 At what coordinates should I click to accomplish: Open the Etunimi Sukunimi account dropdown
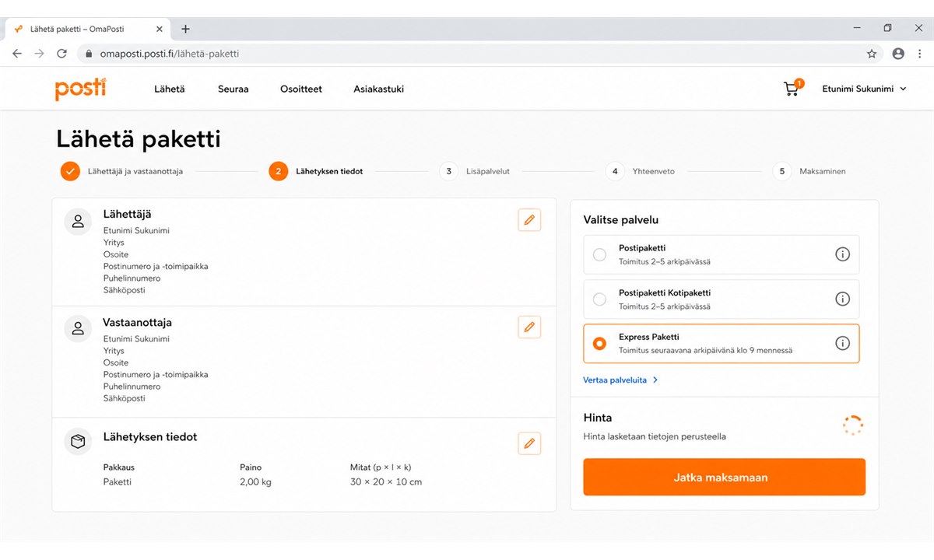(x=864, y=89)
